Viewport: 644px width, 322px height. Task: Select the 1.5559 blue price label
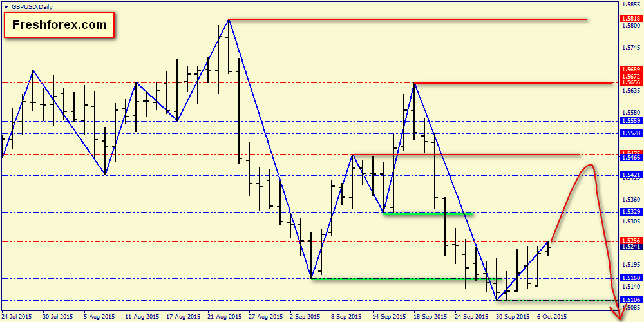pos(630,121)
